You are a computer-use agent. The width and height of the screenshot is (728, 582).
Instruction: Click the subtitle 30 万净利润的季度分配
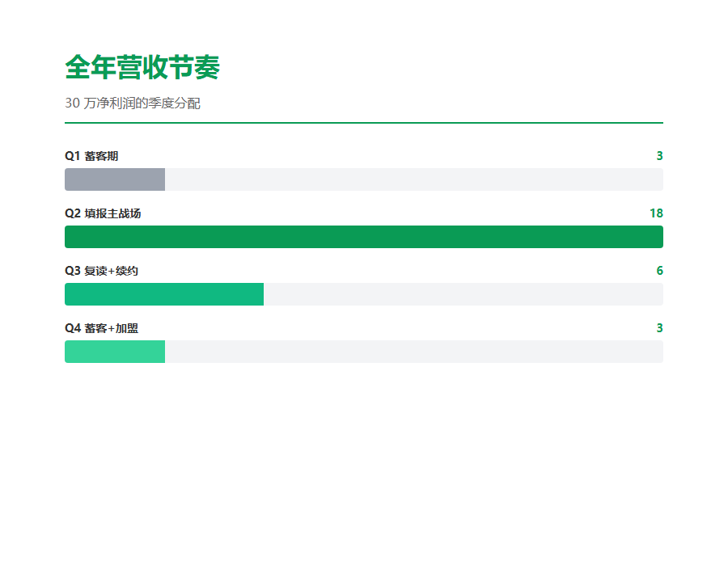pyautogui.click(x=133, y=103)
